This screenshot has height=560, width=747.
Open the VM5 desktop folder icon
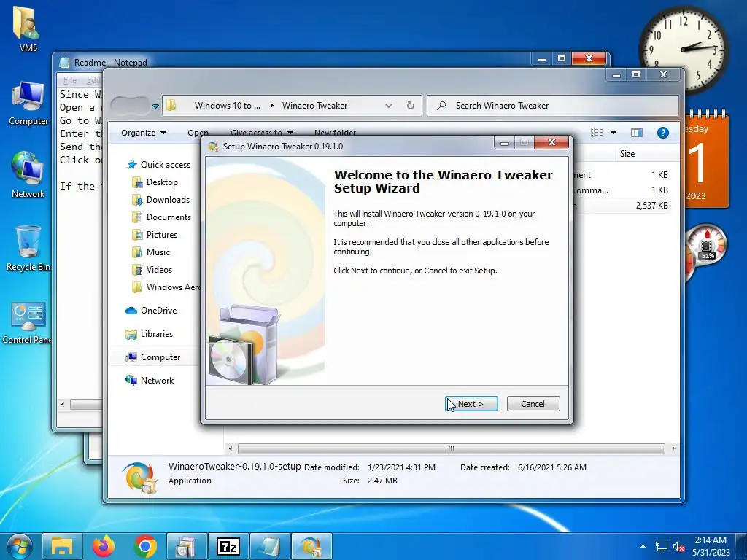coord(28,28)
